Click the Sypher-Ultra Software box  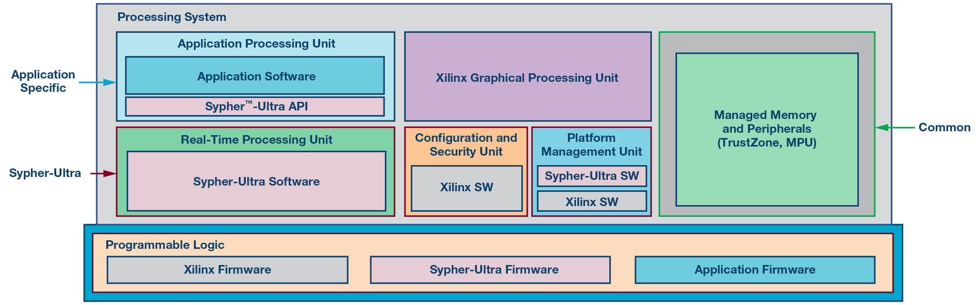pyautogui.click(x=256, y=181)
